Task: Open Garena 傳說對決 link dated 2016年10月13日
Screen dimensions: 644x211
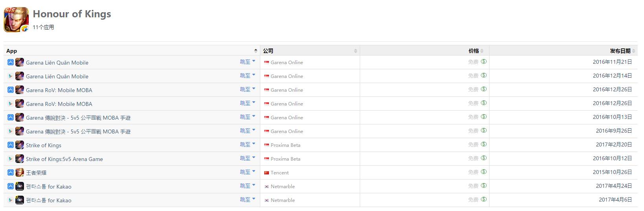Action: tap(78, 118)
